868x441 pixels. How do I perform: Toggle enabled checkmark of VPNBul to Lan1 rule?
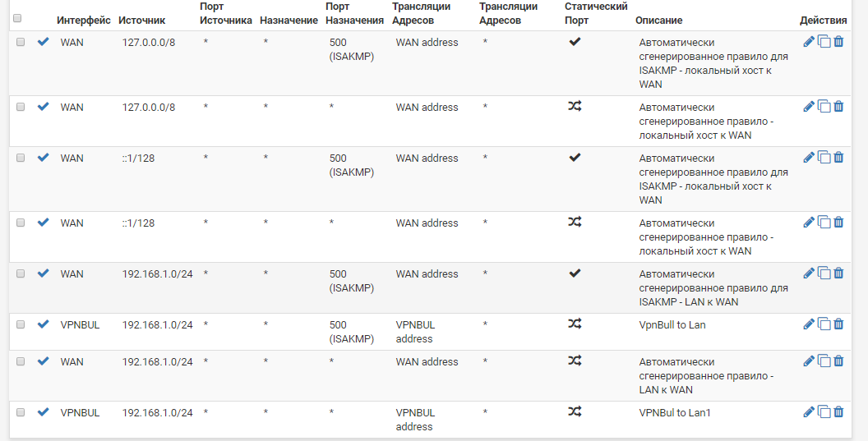click(44, 411)
